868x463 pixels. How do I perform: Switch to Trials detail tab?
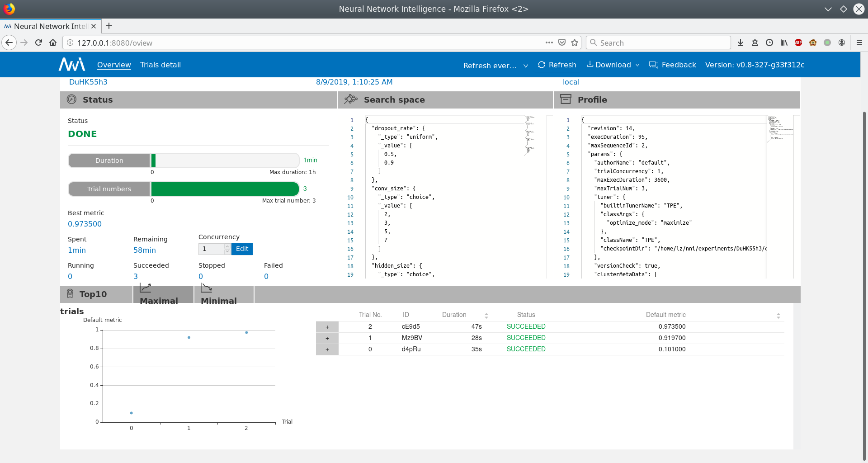(160, 65)
